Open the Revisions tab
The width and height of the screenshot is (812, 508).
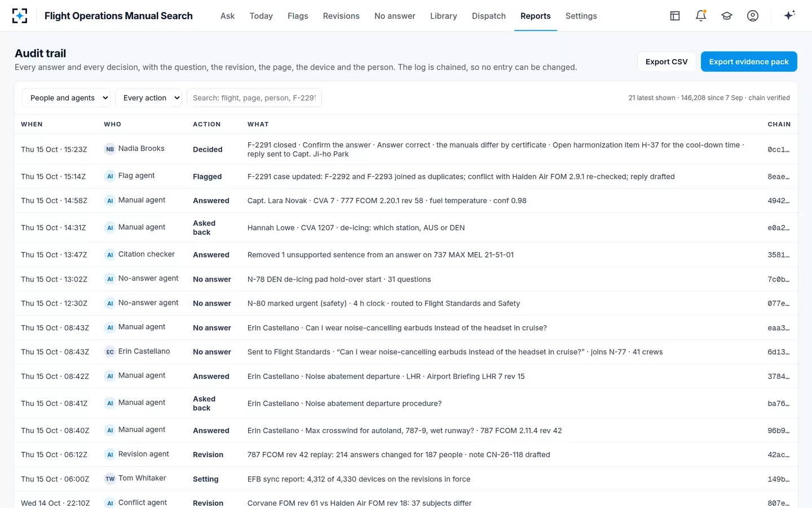click(x=341, y=16)
